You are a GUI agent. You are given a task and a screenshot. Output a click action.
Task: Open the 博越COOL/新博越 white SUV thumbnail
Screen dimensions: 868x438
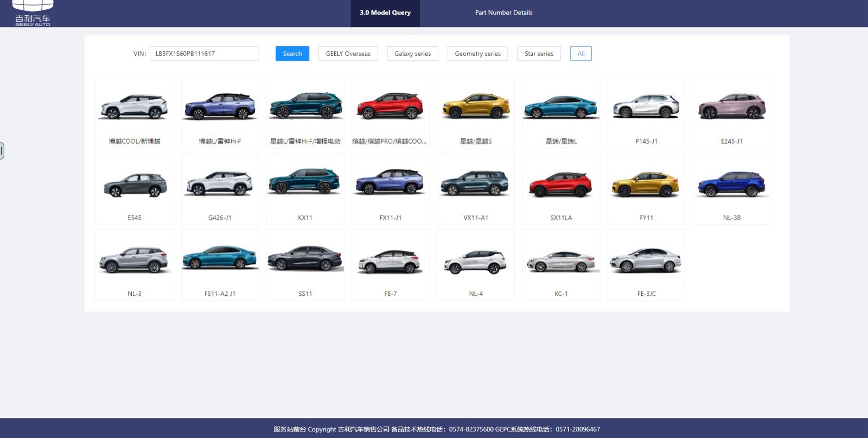pos(135,112)
